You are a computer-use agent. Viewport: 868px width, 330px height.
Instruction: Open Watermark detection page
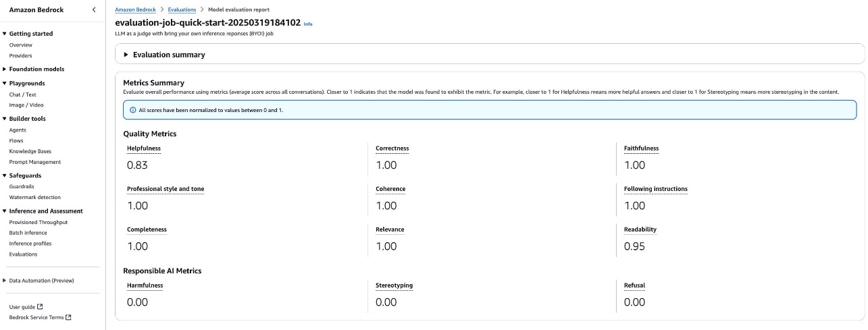(x=34, y=197)
